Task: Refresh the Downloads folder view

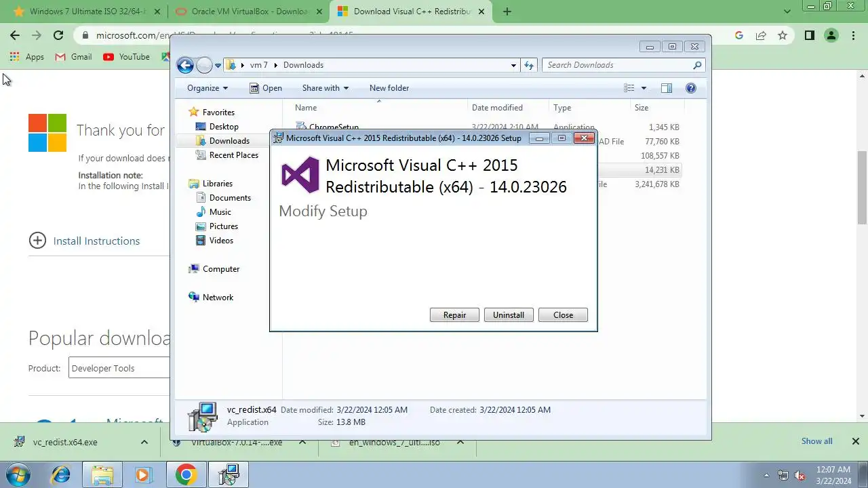Action: (x=529, y=65)
